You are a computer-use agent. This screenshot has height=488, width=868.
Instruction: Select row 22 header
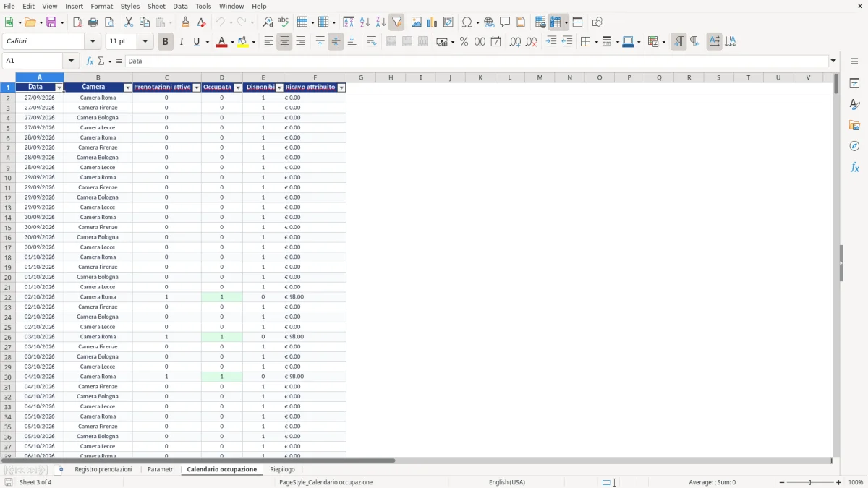[x=8, y=297]
